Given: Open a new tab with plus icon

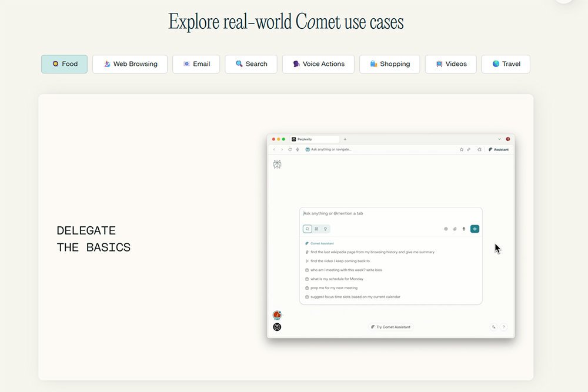Looking at the screenshot, I should (x=345, y=139).
